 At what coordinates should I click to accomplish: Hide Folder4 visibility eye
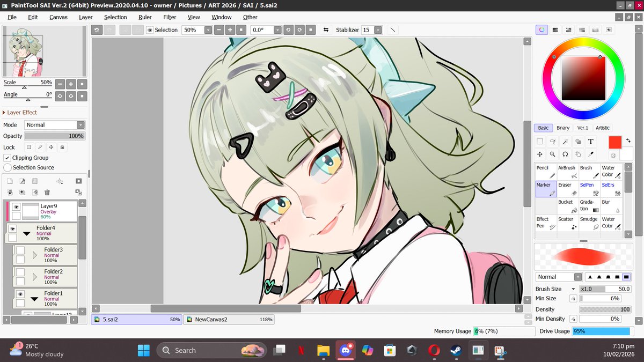pos(12,228)
